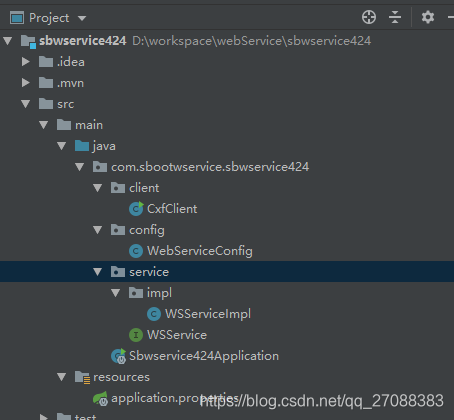
Task: Collapse the service package arrow
Action: [98, 272]
